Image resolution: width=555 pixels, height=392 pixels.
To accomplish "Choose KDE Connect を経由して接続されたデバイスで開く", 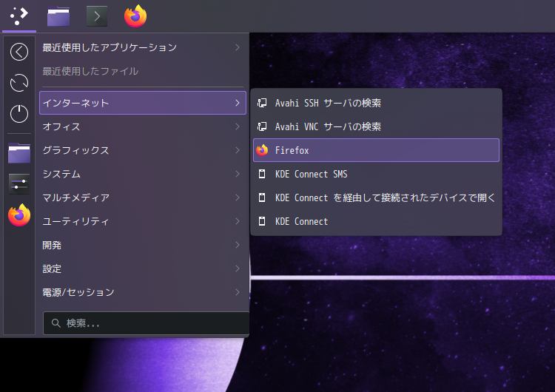I will pyautogui.click(x=376, y=197).
